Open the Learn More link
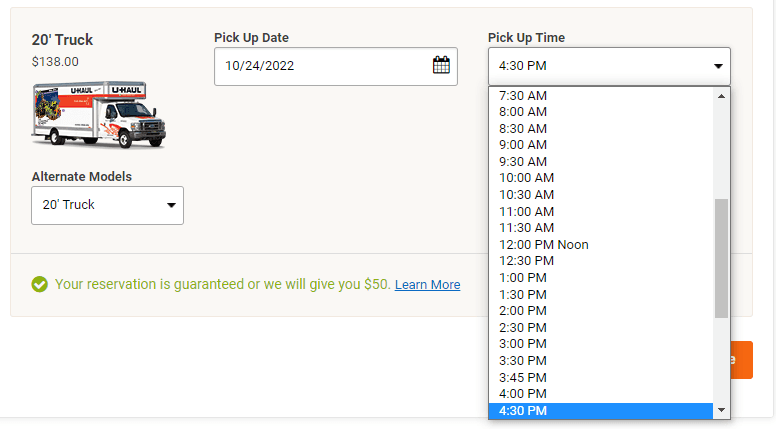 [x=427, y=285]
